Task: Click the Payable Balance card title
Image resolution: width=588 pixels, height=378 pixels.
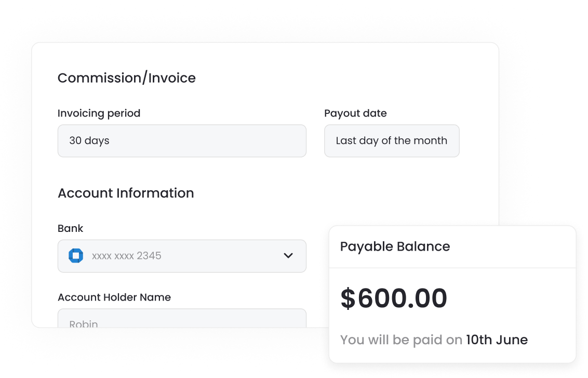Action: 395,246
